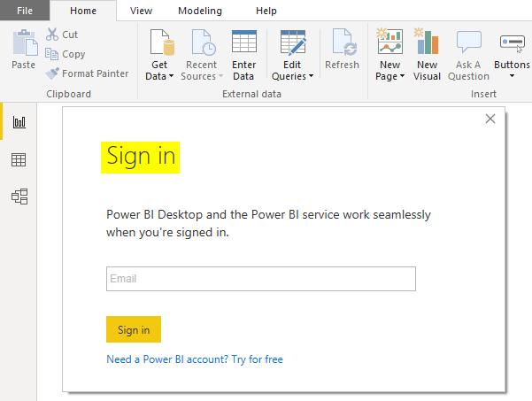
Task: Click the Copy icon
Action: 51,54
